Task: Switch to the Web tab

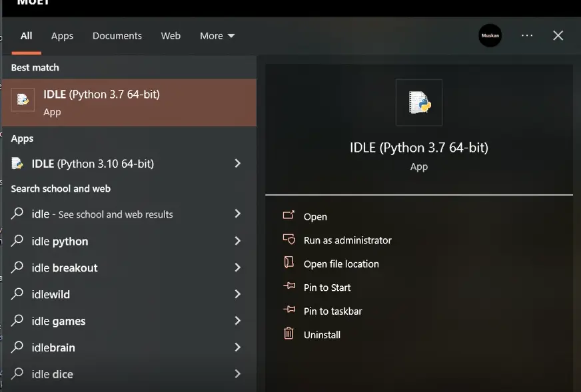Action: [x=171, y=36]
